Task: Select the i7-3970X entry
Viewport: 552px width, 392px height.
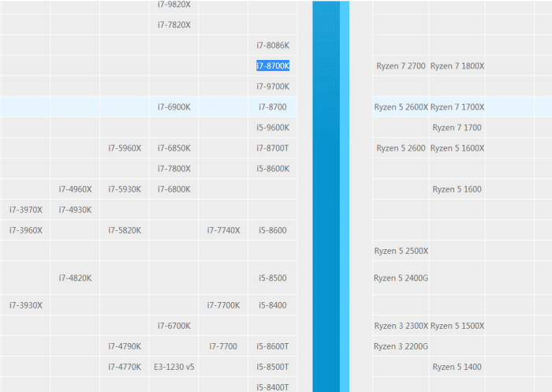Action: [26, 210]
